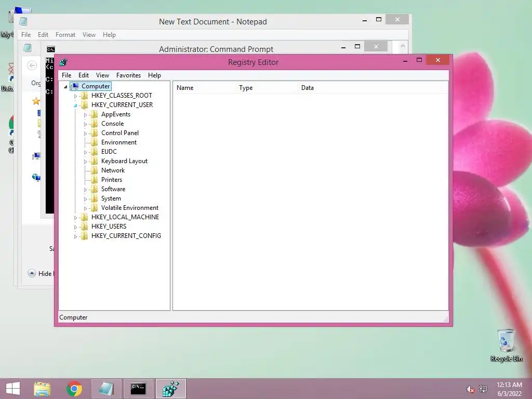
Task: Click the Command Prompt title bar icon
Action: coord(51,49)
